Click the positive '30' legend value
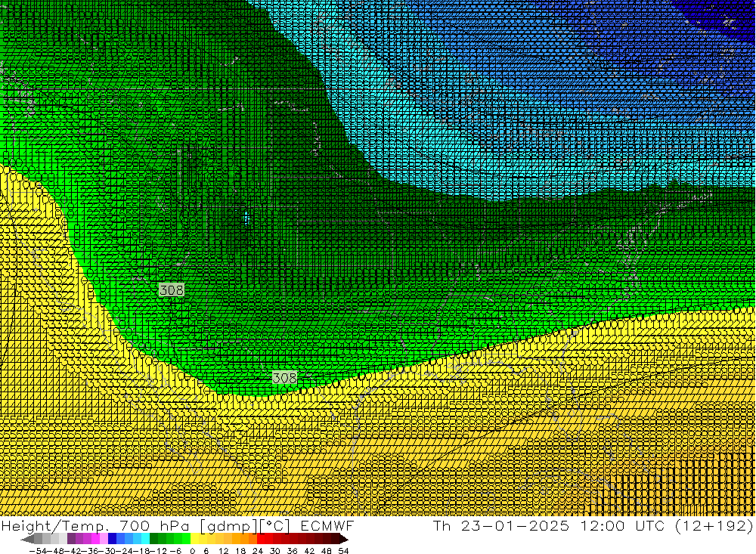 pos(275,550)
